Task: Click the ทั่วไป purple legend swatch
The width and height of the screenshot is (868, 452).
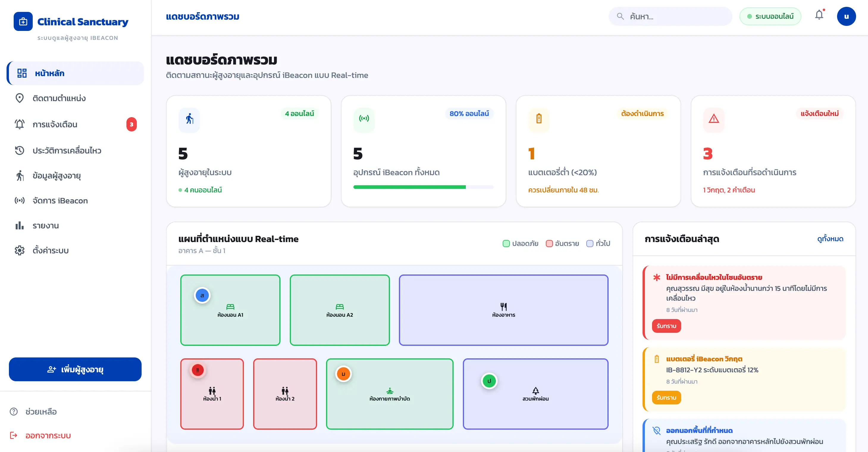Action: 590,243
